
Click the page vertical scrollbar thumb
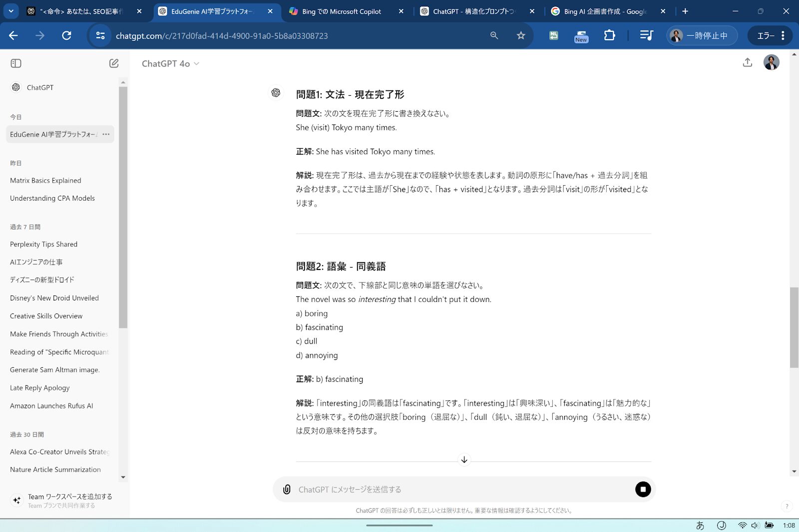click(794, 327)
